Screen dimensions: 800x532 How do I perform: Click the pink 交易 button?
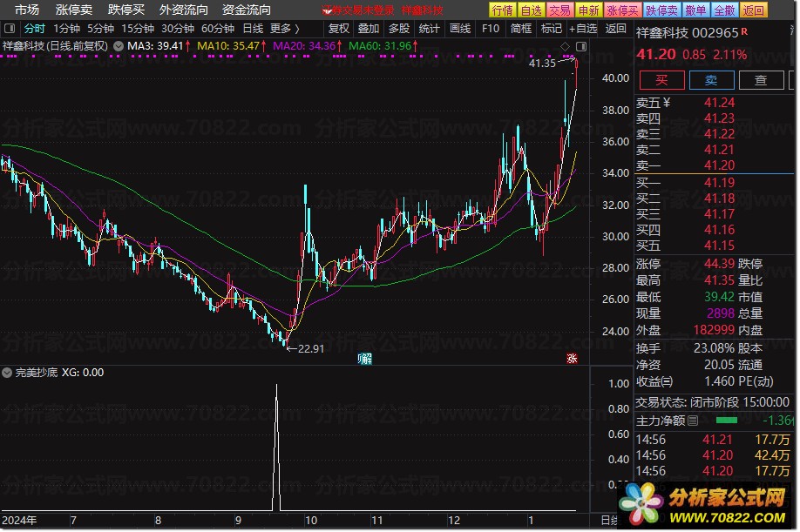[559, 10]
